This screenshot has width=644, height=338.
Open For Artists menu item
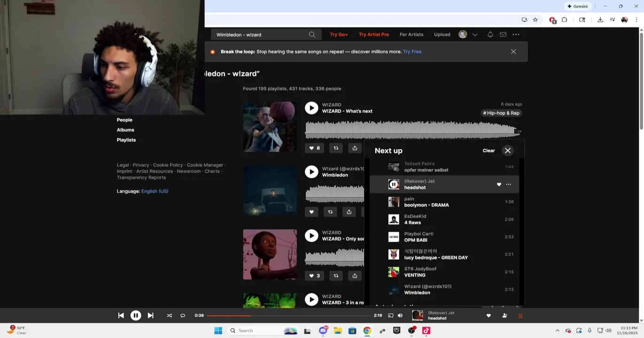[411, 35]
